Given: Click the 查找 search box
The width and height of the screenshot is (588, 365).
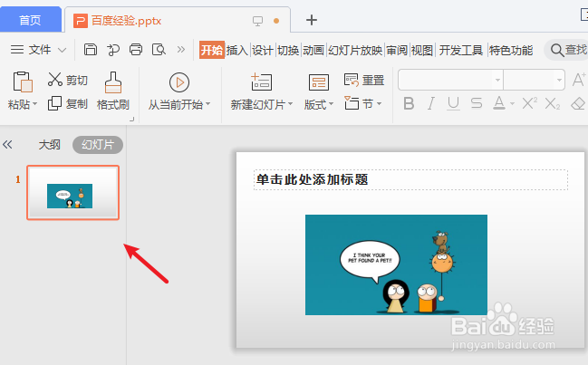Looking at the screenshot, I should point(566,50).
